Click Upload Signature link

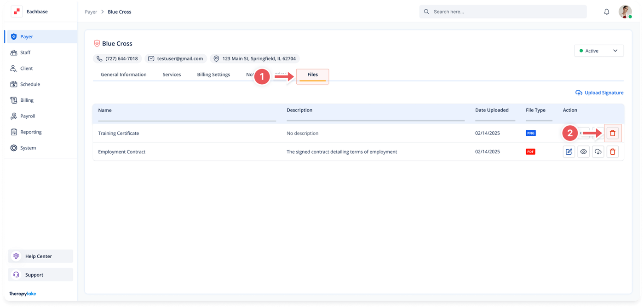coord(599,93)
